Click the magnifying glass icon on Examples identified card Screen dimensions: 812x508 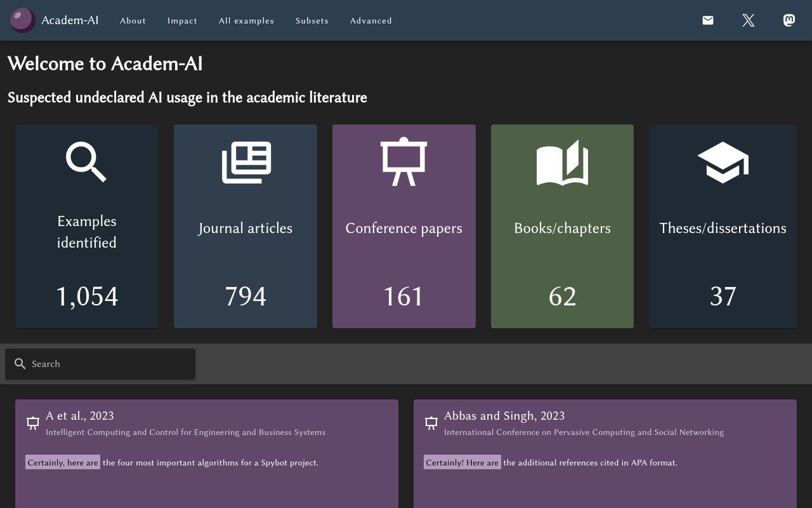coord(86,162)
